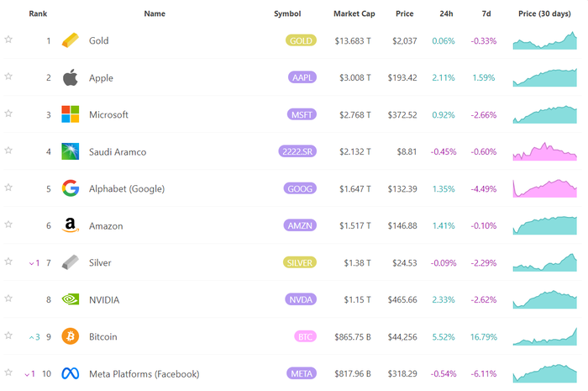Viewport: 588px width, 391px height.
Task: Click the Amazon logo icon
Action: pos(70,225)
